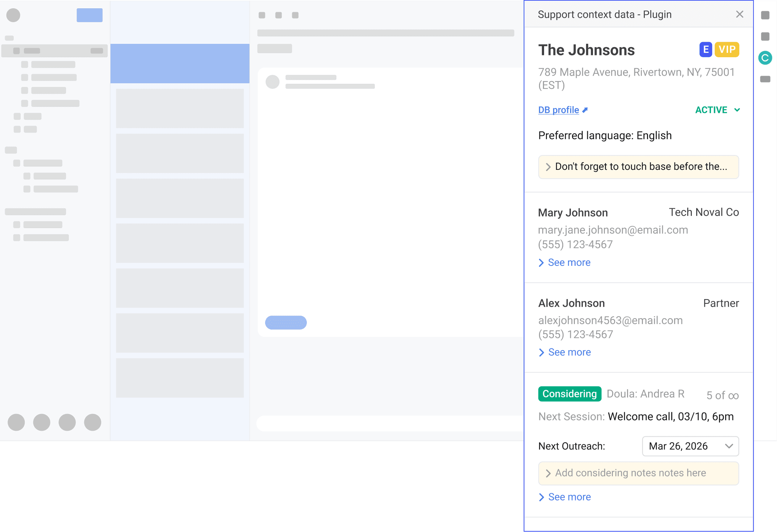Click the teal C plugin icon in right rail
The width and height of the screenshot is (777, 532).
click(765, 58)
